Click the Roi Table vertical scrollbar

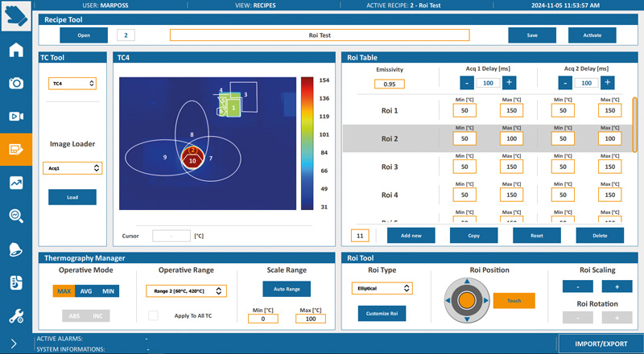[635, 125]
